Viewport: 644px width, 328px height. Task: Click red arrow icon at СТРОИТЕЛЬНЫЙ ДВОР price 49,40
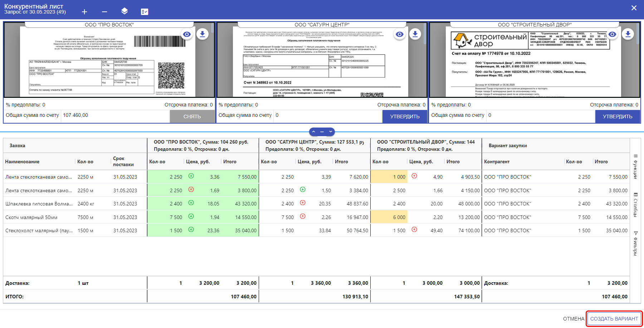coord(414,229)
